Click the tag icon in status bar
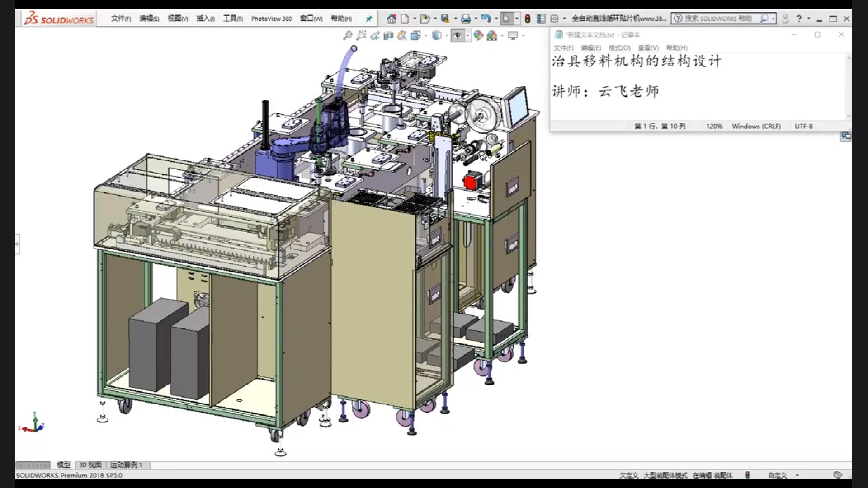868x488 pixels. (x=837, y=475)
